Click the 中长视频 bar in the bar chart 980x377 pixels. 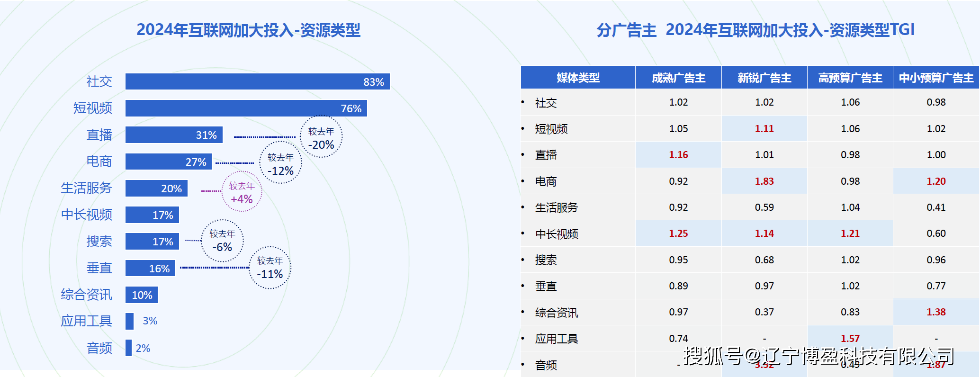(152, 215)
